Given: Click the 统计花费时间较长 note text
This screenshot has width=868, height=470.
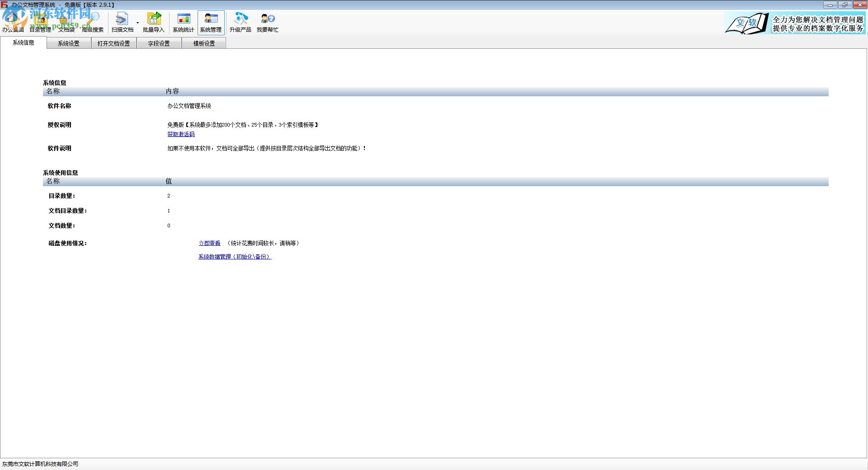Looking at the screenshot, I should pyautogui.click(x=263, y=243).
